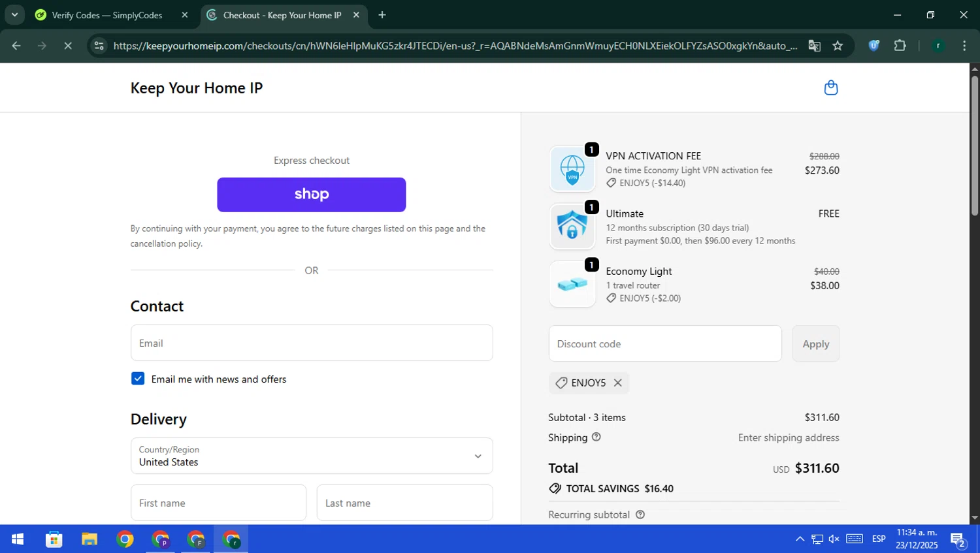
Task: Focus the Discount code field
Action: [x=665, y=343]
